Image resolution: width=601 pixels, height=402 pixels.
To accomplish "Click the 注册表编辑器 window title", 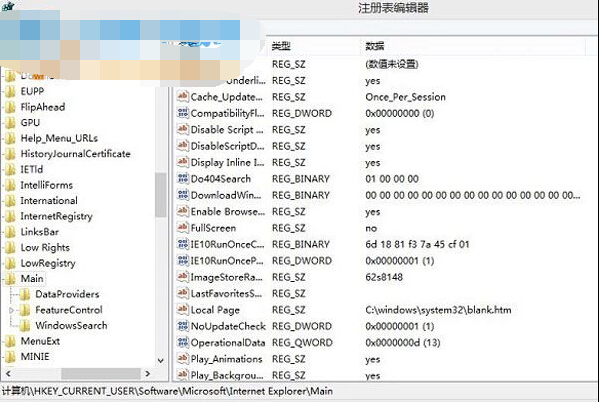I will tap(393, 8).
